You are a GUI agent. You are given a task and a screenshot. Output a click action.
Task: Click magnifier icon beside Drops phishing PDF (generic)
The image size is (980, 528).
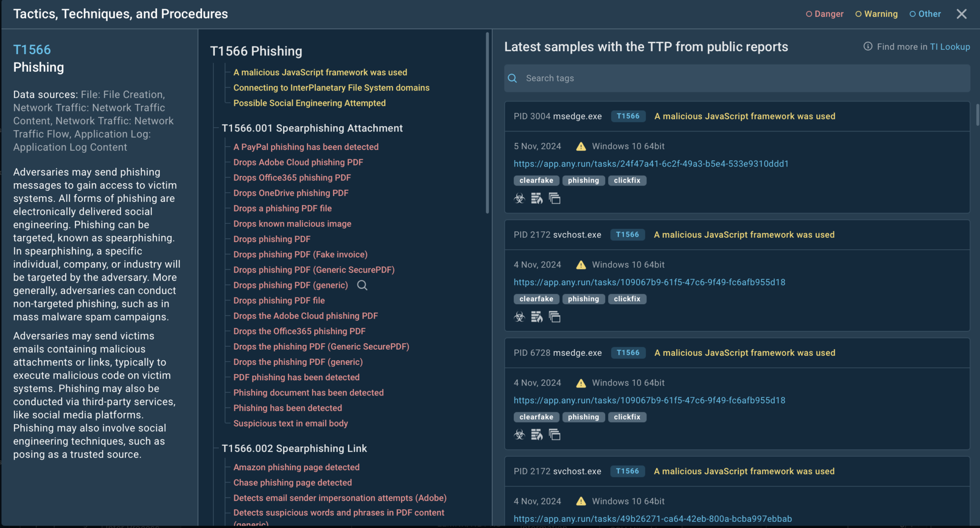click(362, 286)
